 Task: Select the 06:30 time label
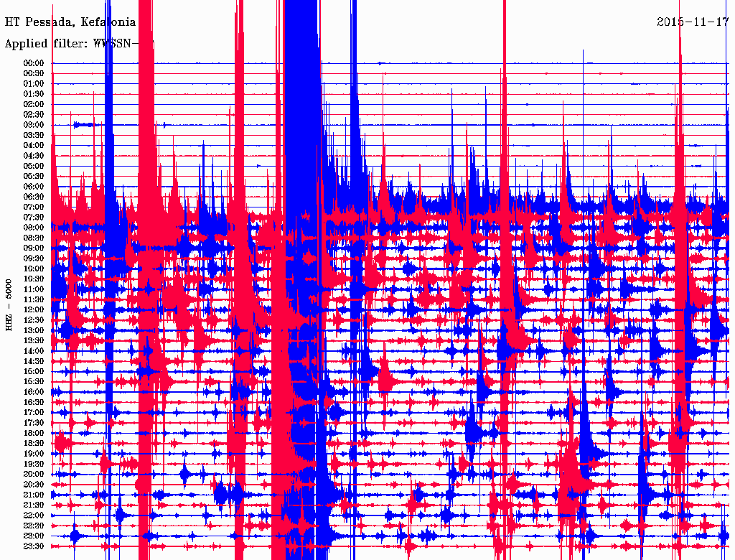point(34,197)
